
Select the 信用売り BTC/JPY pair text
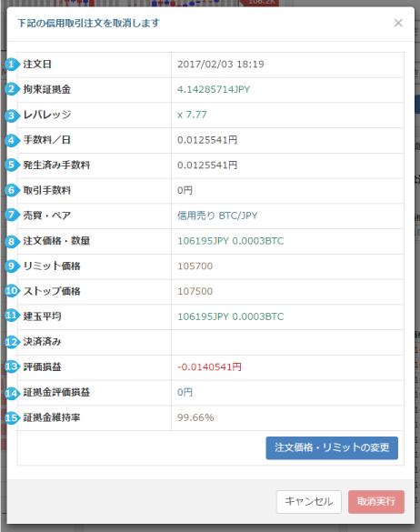(x=217, y=216)
